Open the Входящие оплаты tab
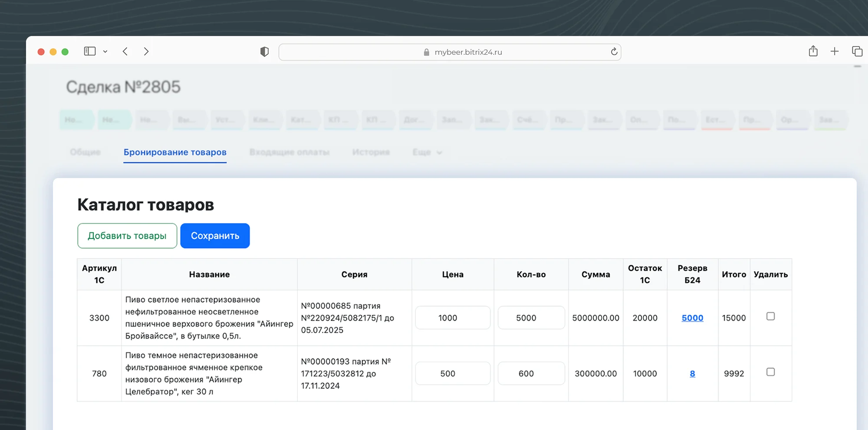The width and height of the screenshot is (868, 430). (289, 152)
